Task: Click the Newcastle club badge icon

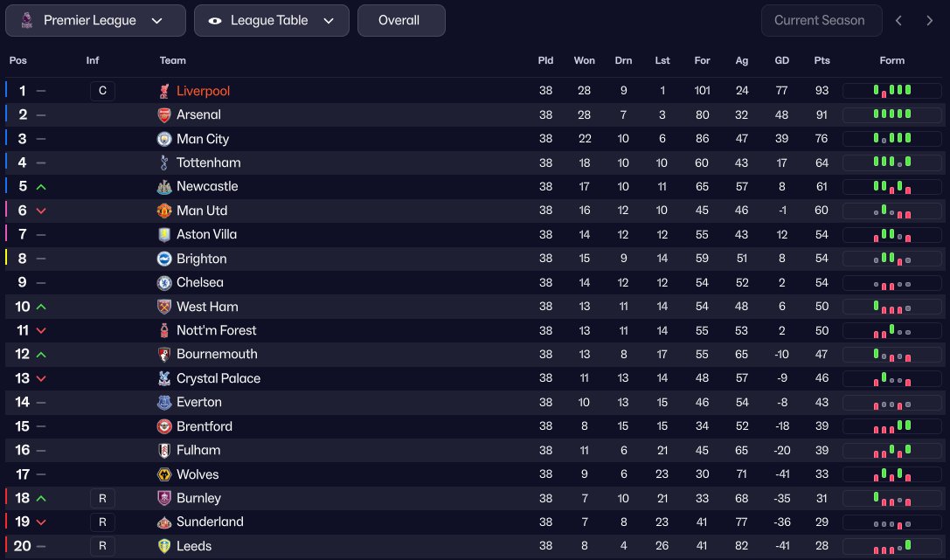Action: point(164,186)
